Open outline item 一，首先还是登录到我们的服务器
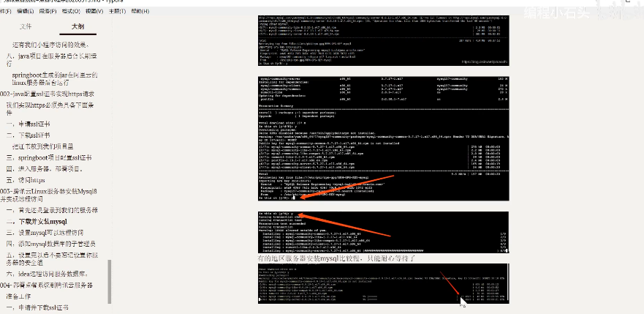This screenshot has width=644, height=314. click(52, 210)
